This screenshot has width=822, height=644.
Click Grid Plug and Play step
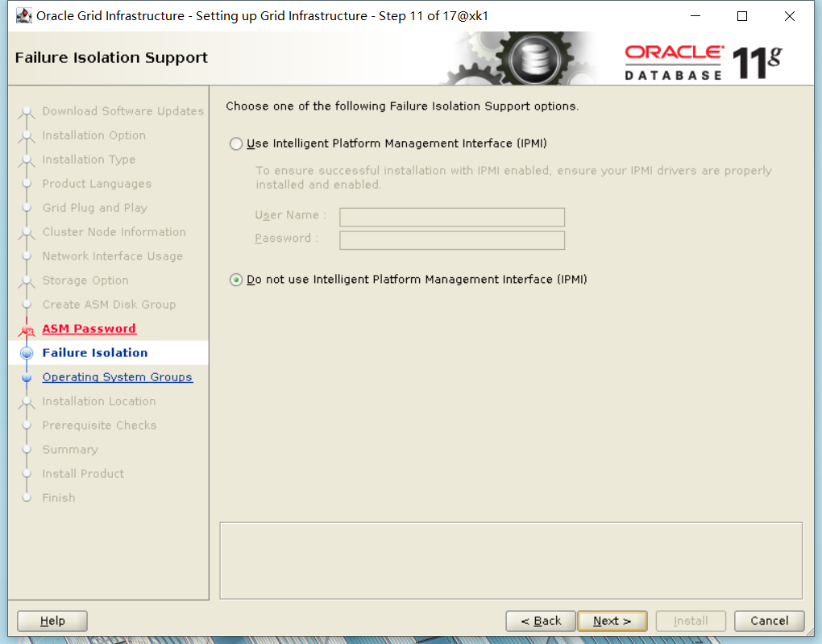(95, 208)
